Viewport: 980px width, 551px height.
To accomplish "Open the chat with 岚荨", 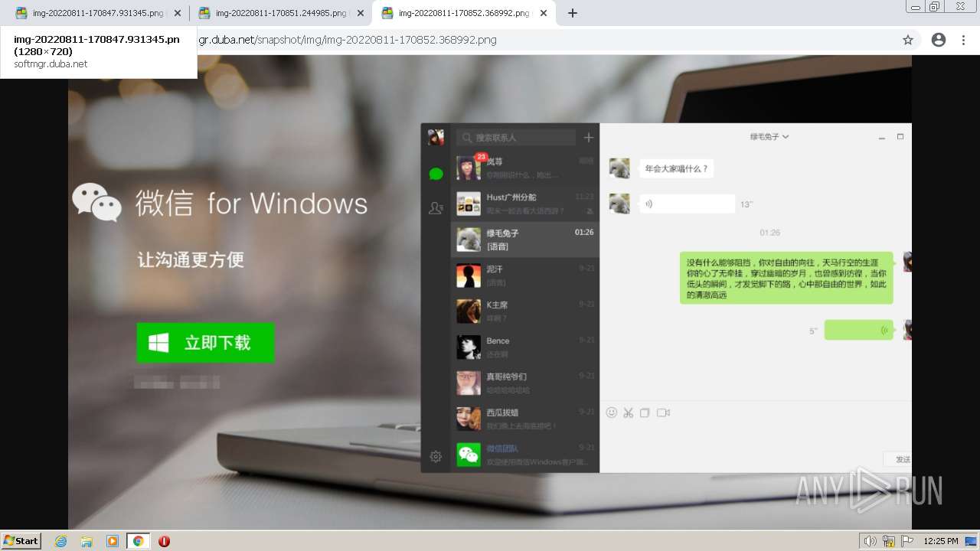I will coord(524,168).
